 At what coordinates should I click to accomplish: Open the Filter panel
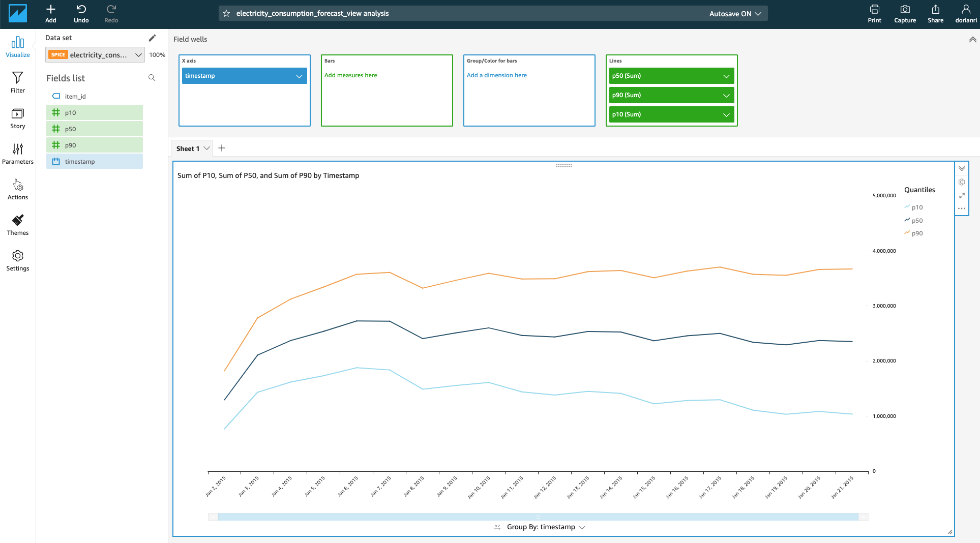tap(18, 82)
